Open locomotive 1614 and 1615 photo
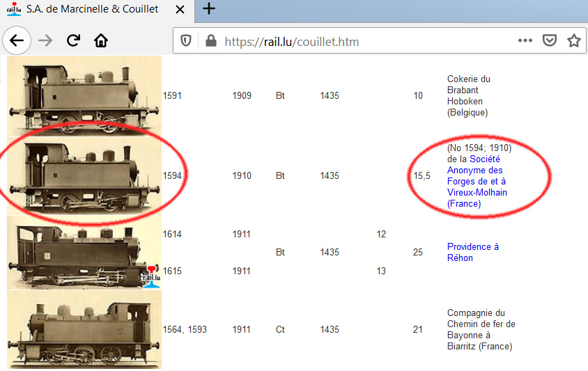Screen dimensions: 588x371 click(x=84, y=253)
